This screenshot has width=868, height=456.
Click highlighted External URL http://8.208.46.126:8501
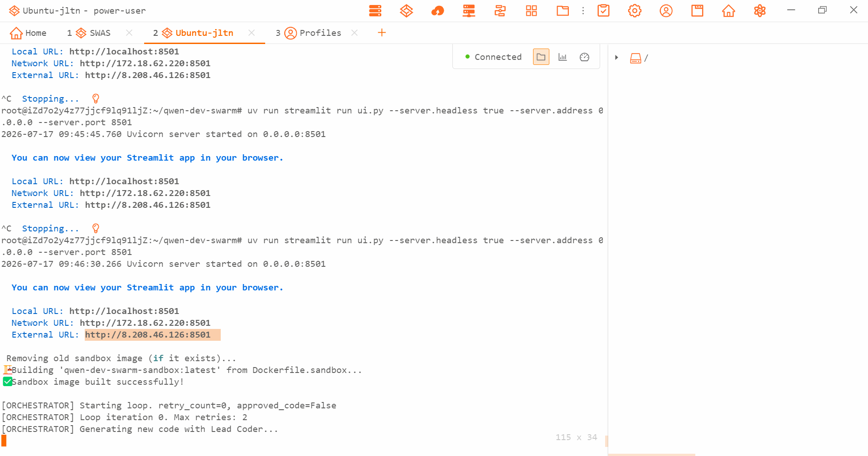pyautogui.click(x=148, y=334)
